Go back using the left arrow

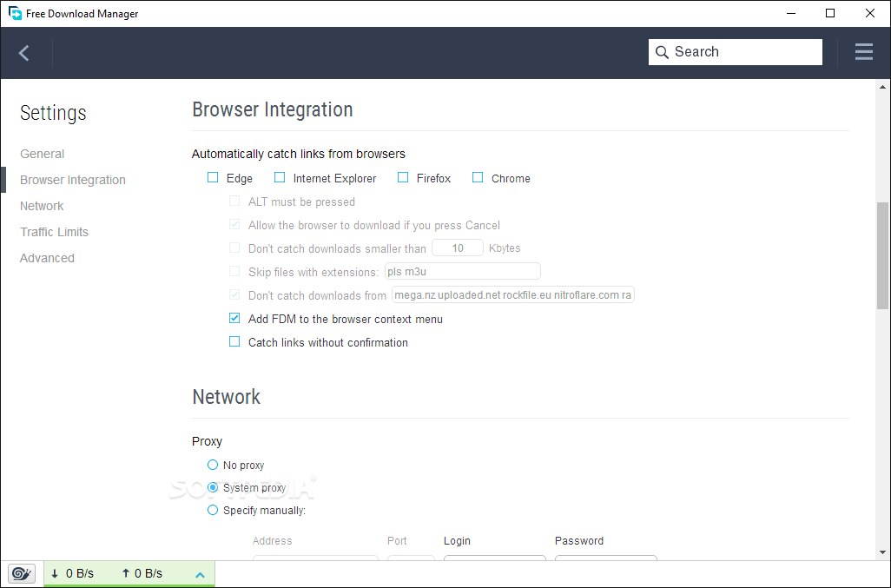click(x=23, y=53)
